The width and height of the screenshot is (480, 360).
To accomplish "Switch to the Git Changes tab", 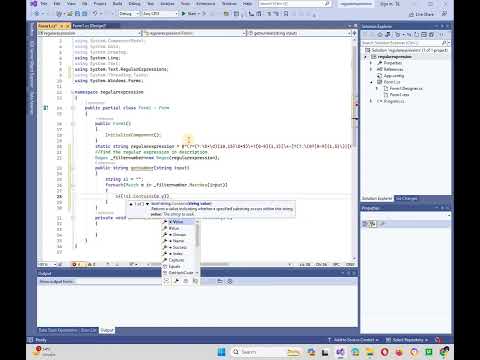I will (x=406, y=198).
